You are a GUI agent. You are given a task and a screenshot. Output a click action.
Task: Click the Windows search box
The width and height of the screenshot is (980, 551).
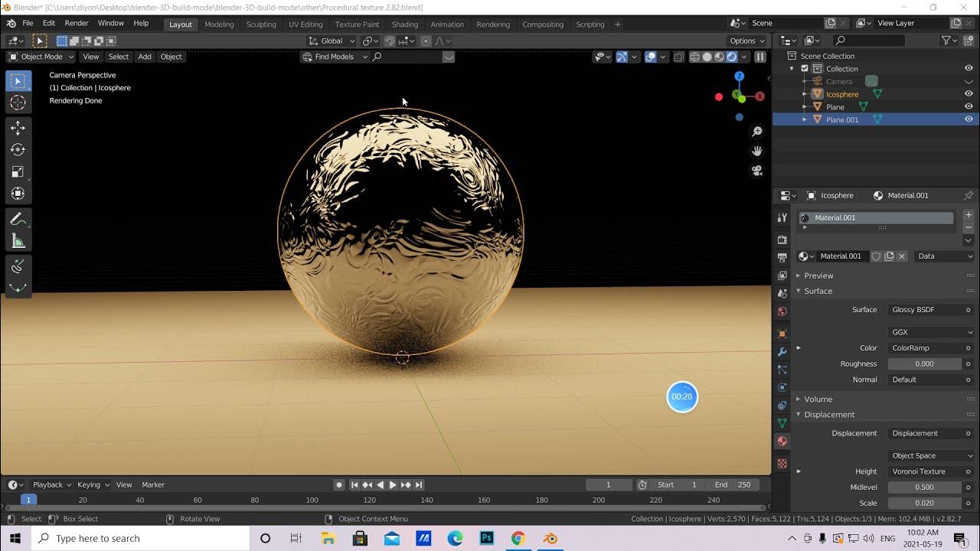point(140,538)
